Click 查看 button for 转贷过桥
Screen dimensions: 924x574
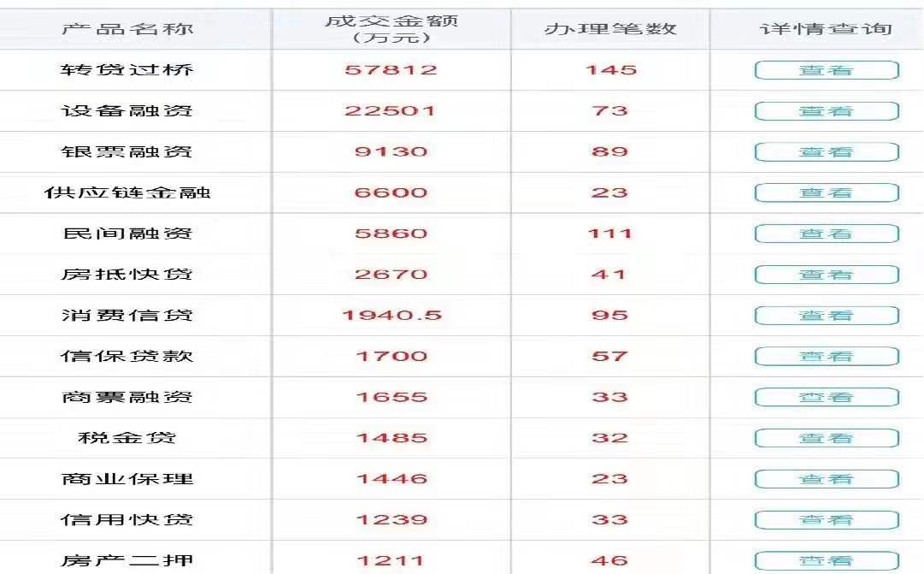point(827,70)
